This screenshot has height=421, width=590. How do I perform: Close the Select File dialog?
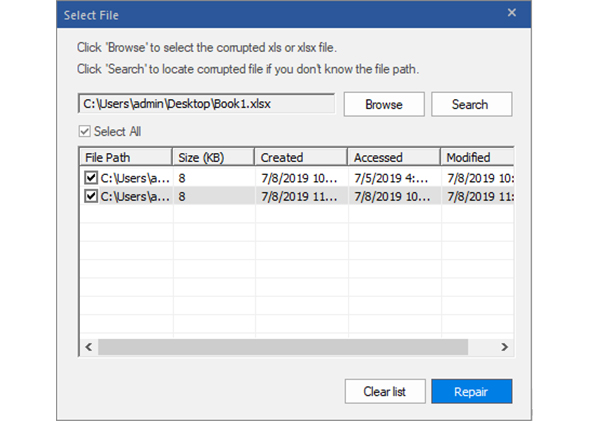[512, 13]
